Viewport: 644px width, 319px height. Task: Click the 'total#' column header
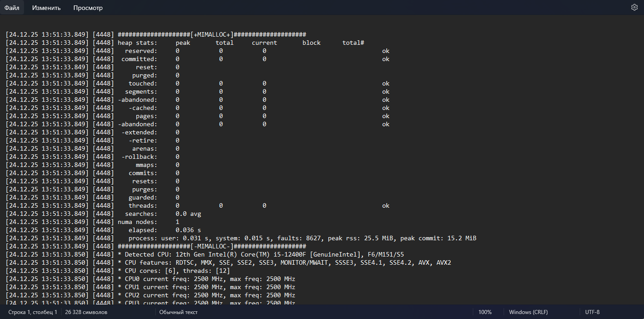point(353,43)
